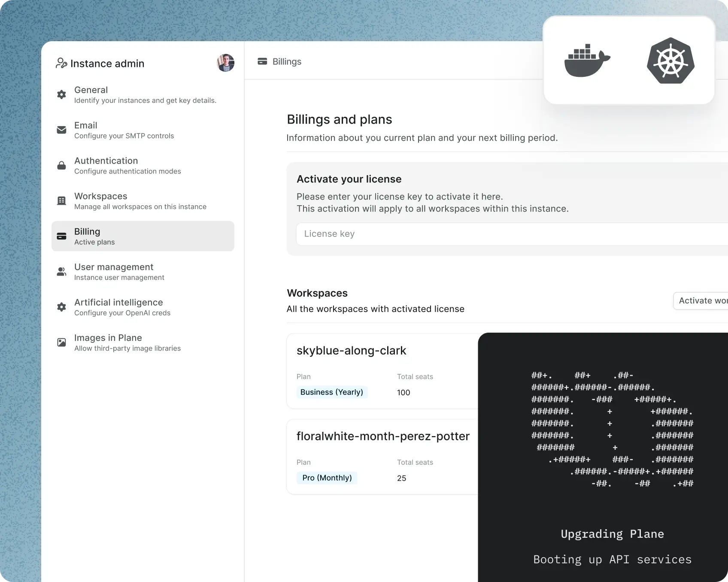Click the Workspaces building icon
Viewport: 728px width, 582px height.
[62, 201]
